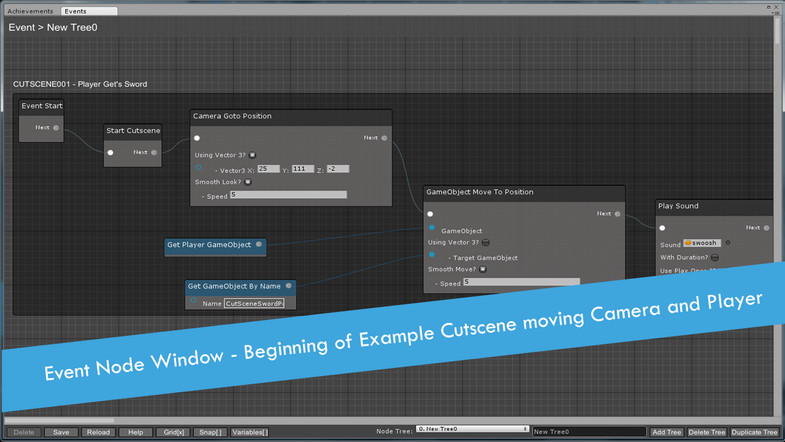The image size is (785, 442).
Task: Toggle the Variables[ ] option
Action: (x=249, y=432)
